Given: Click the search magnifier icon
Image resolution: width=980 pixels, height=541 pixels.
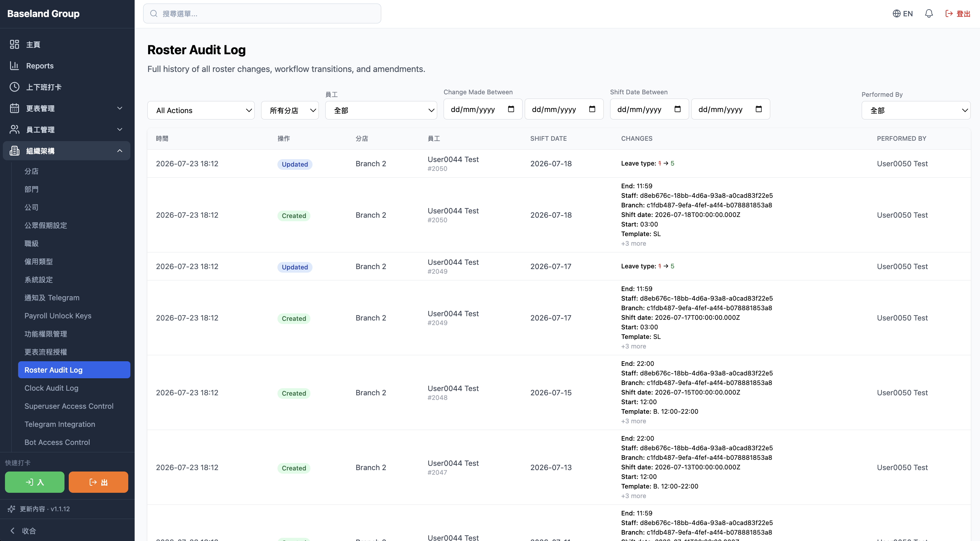Looking at the screenshot, I should pyautogui.click(x=154, y=14).
